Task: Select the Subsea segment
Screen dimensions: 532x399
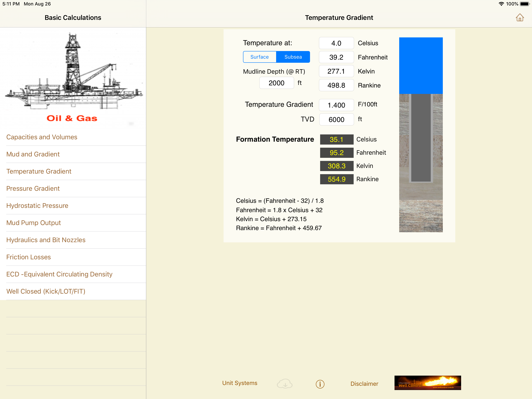Action: click(293, 57)
